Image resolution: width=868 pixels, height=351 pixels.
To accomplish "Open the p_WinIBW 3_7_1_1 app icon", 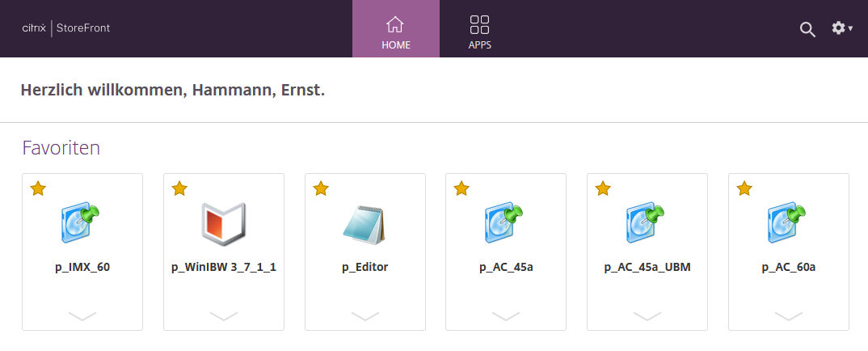I will click(223, 224).
